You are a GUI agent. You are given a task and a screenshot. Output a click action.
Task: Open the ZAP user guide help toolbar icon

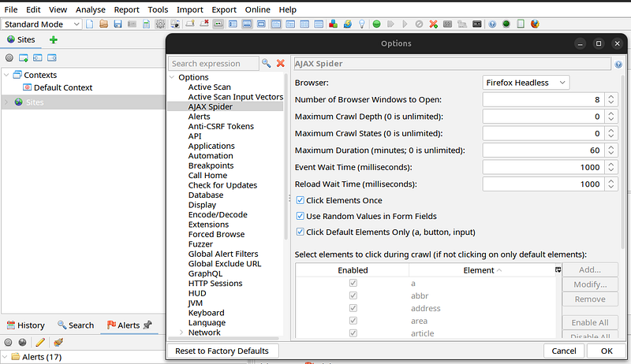491,24
